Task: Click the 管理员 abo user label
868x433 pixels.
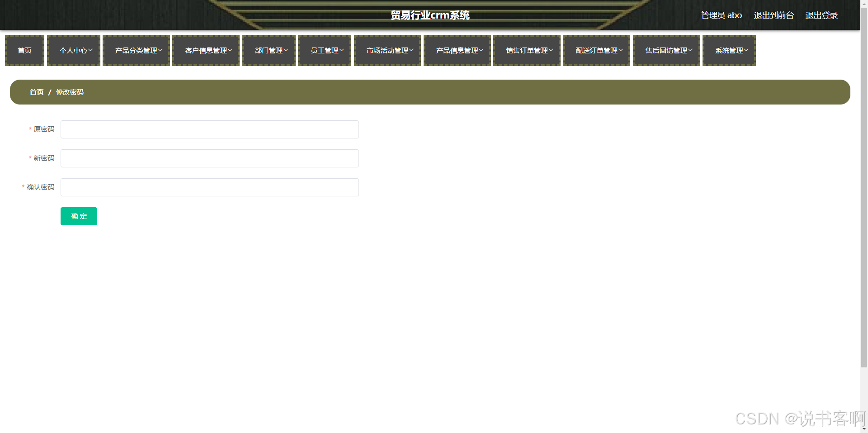Action: click(x=721, y=15)
